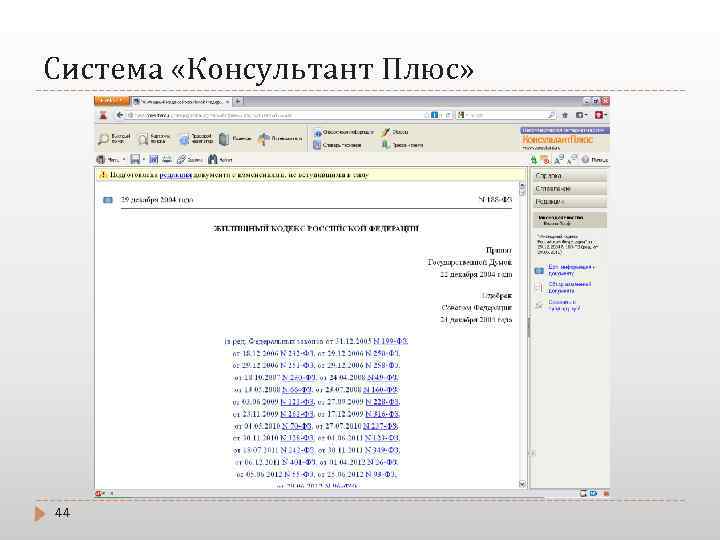Export document to Word icon
This screenshot has width=720, height=540.
[153, 159]
